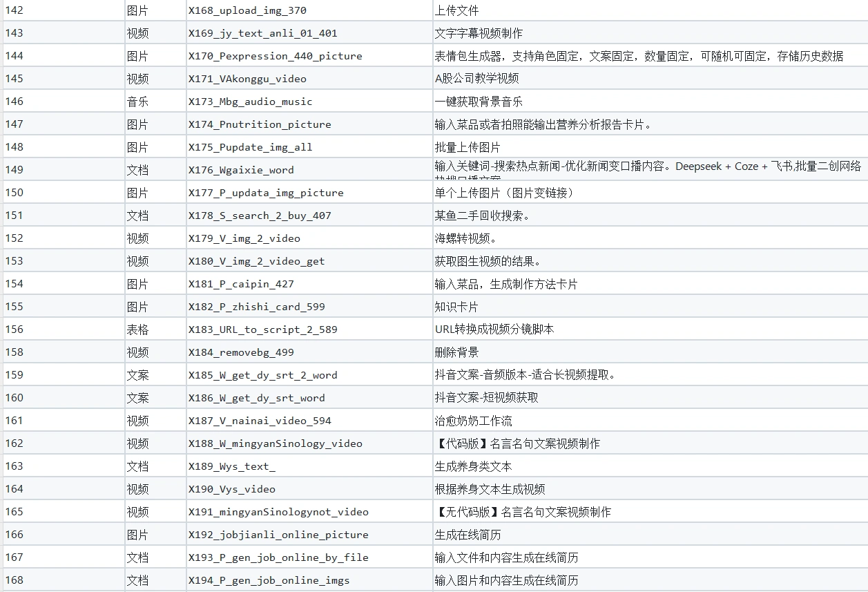
Task: Click description 单个上传图片（图片变链接）
Action: coord(504,193)
